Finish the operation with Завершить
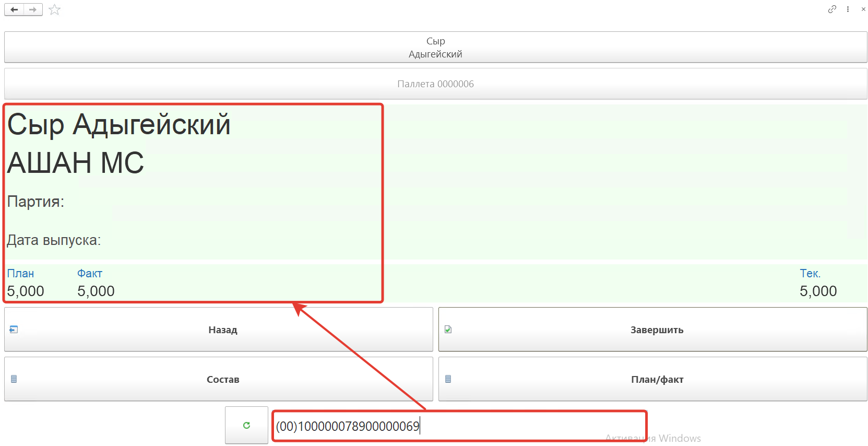Viewport: 868px width, 446px height. [x=652, y=330]
